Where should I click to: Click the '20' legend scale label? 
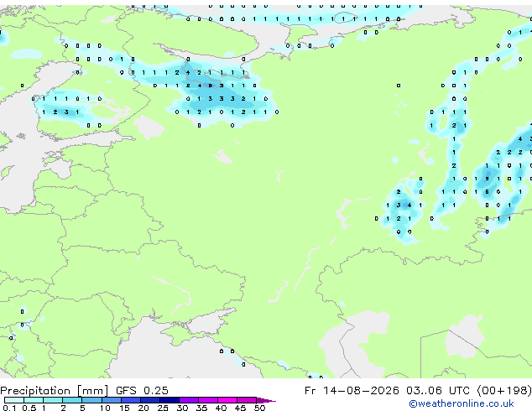point(143,408)
